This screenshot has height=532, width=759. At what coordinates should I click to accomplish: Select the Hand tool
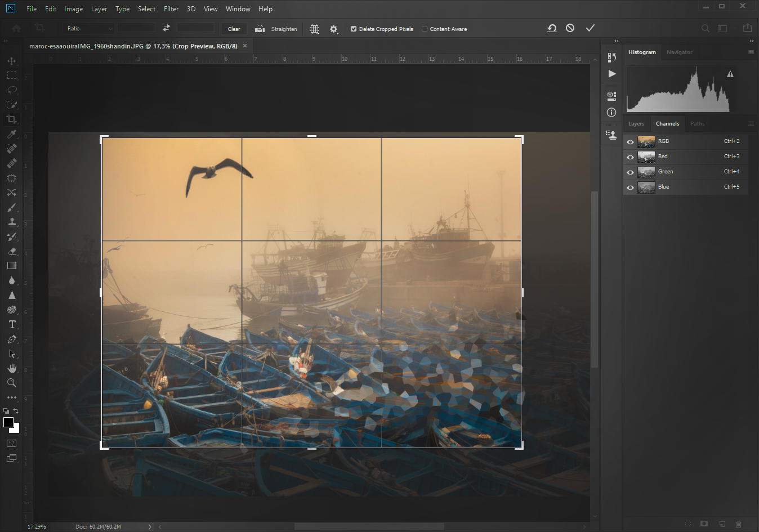(12, 368)
